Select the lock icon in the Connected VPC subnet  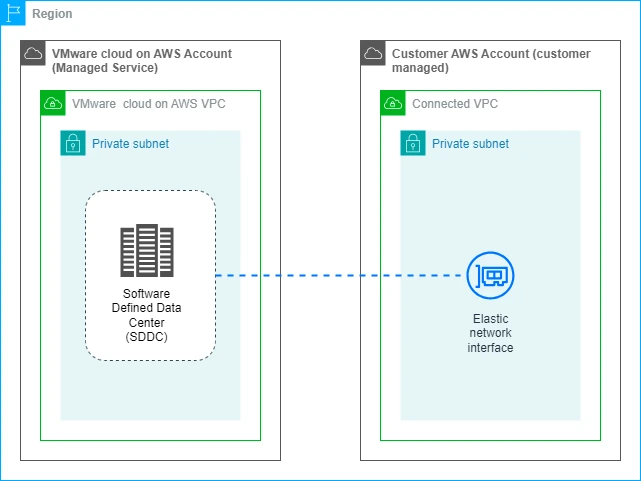(x=413, y=143)
